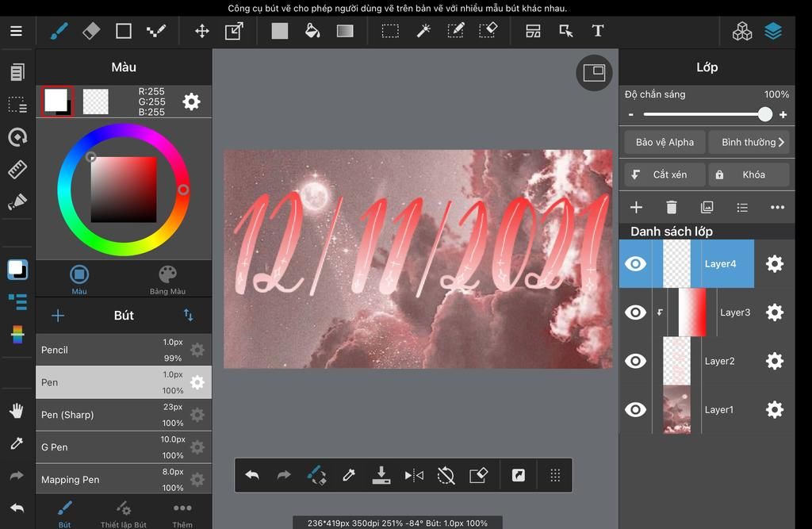Open the Bình thường blend mode dropdown
This screenshot has height=529, width=812.
point(749,143)
